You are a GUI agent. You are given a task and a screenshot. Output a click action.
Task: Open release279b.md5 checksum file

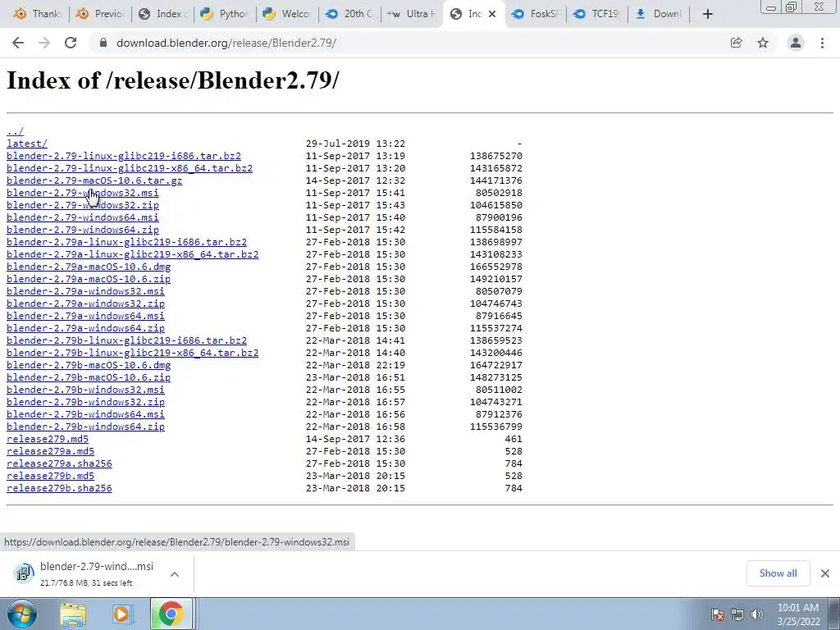coord(50,477)
